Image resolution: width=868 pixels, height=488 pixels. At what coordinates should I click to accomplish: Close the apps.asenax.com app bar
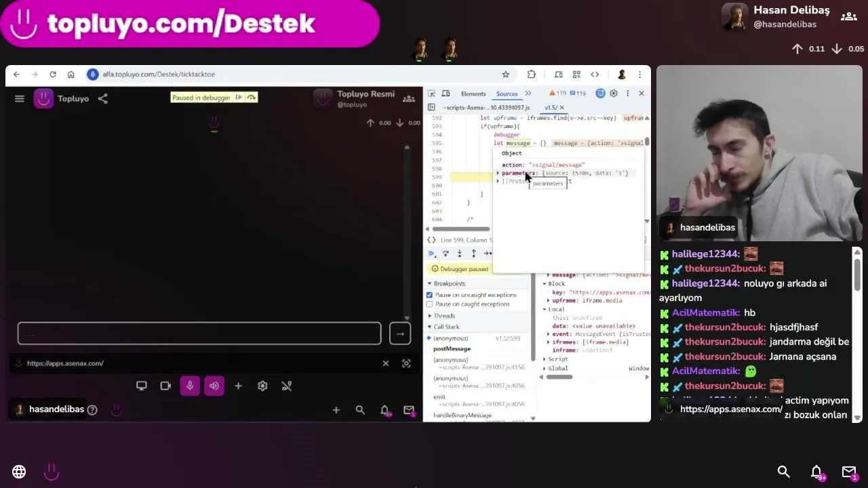[x=386, y=363]
